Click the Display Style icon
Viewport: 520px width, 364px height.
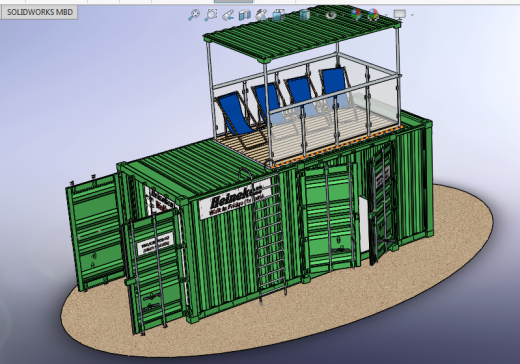click(x=305, y=15)
